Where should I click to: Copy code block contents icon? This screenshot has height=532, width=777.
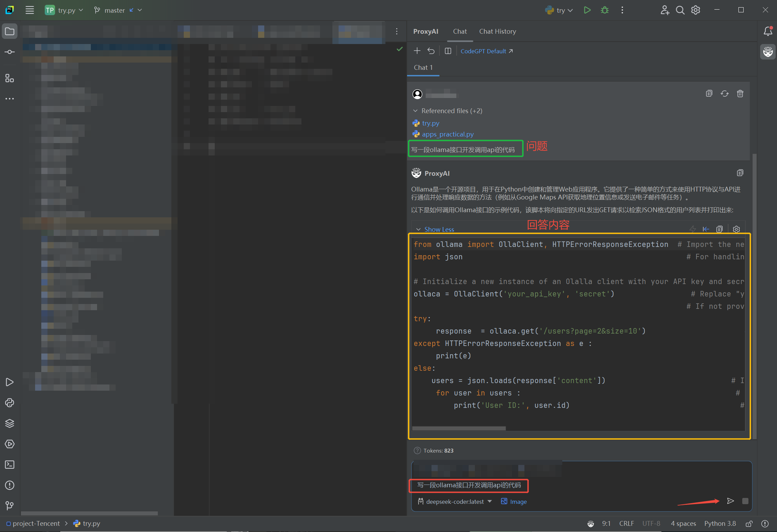pos(719,229)
